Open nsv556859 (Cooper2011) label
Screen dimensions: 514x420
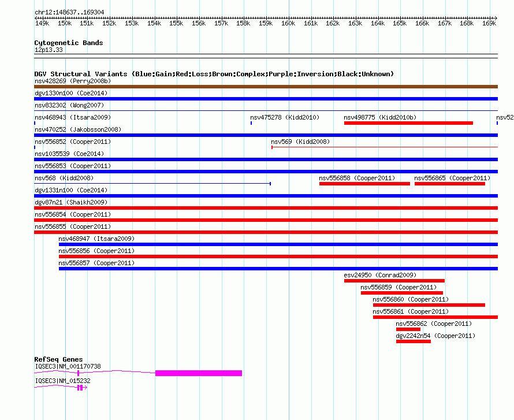(398, 287)
